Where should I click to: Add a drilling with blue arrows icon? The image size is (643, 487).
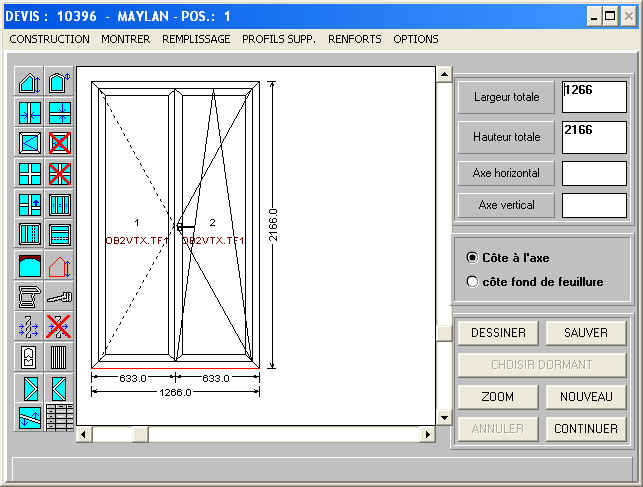(x=29, y=326)
